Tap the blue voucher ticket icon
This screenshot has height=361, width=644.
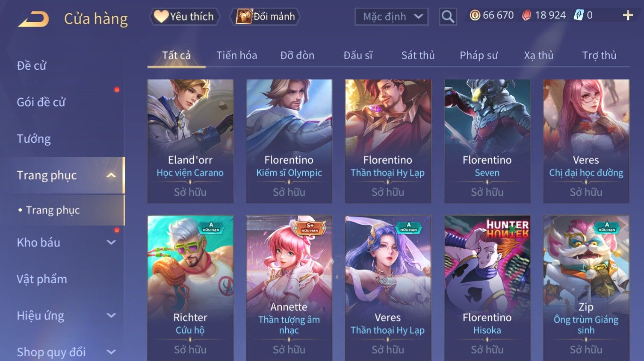click(579, 15)
